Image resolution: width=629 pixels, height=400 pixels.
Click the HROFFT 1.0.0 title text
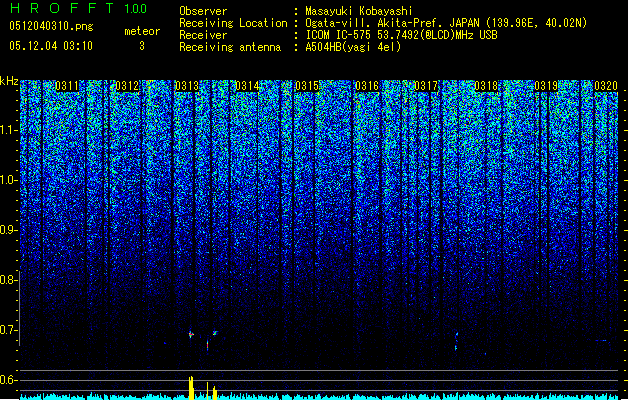(x=78, y=8)
